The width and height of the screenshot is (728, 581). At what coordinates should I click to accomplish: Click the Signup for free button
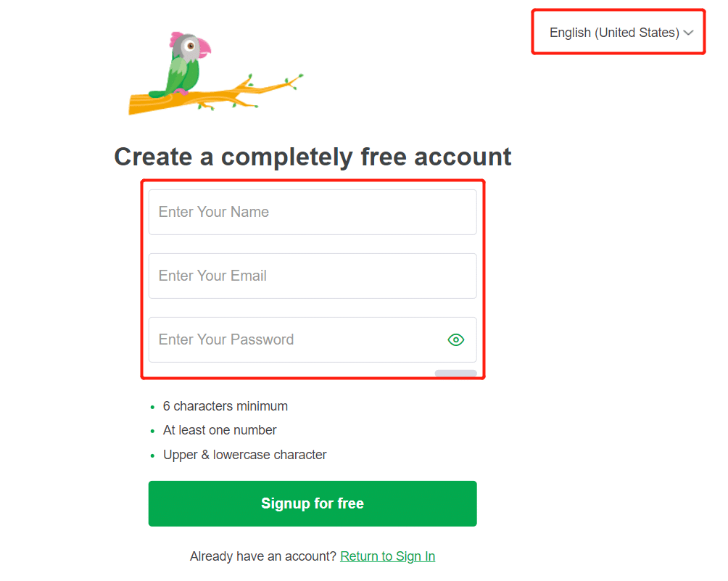pos(313,503)
